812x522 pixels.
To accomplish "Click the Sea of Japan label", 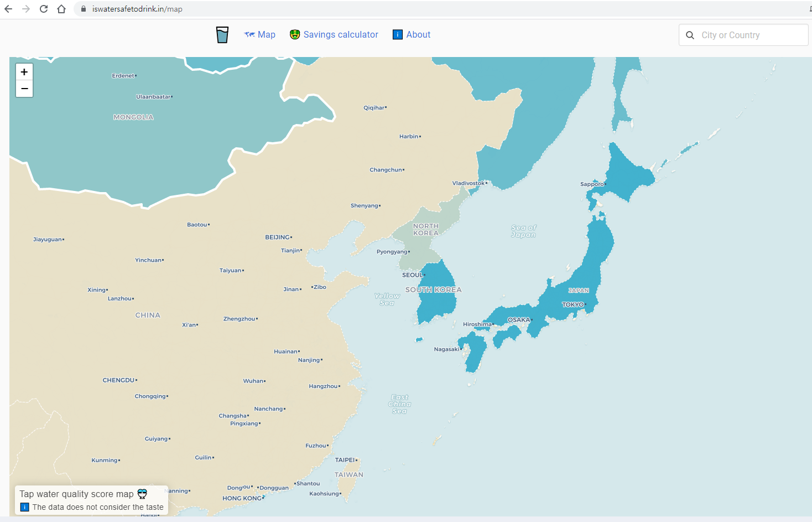I will 523,231.
